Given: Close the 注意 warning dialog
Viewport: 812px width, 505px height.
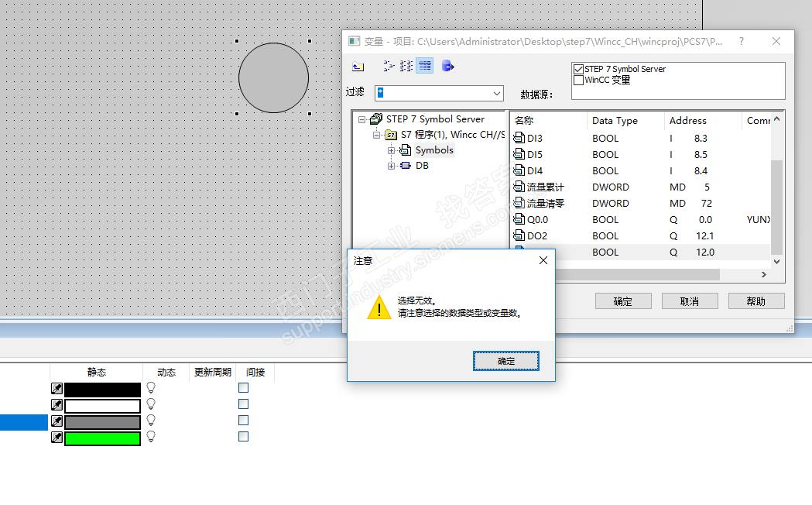Looking at the screenshot, I should [x=543, y=260].
